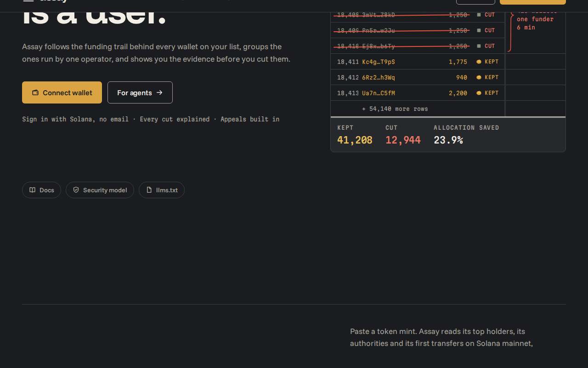The width and height of the screenshot is (588, 368).
Task: Open the Security model link
Action: (x=100, y=190)
